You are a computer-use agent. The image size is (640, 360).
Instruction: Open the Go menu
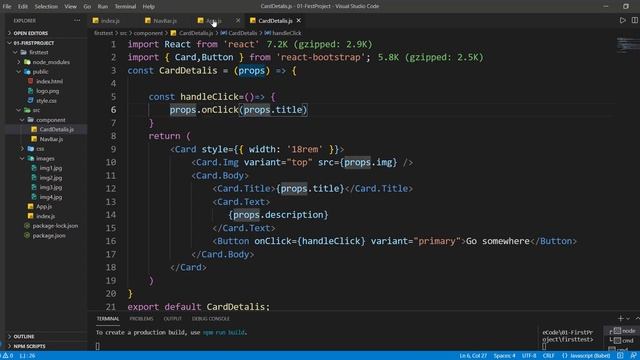click(87, 7)
